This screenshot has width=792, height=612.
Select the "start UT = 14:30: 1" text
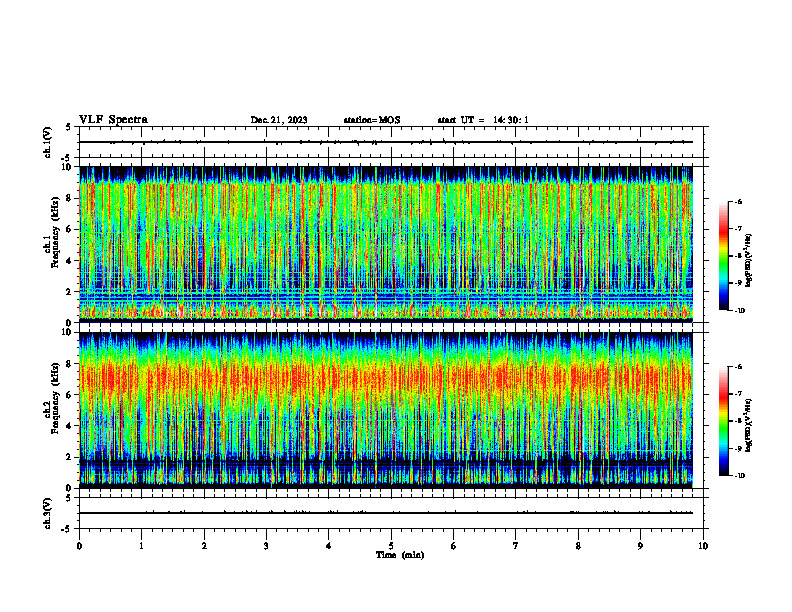tap(483, 120)
